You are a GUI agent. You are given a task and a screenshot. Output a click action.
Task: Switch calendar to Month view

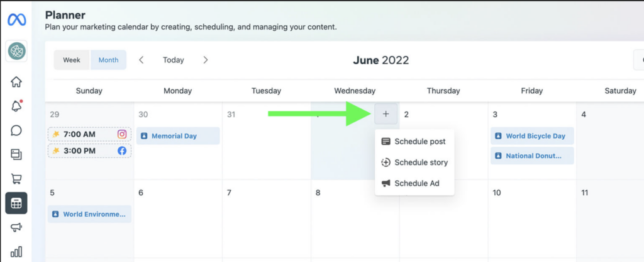[108, 60]
